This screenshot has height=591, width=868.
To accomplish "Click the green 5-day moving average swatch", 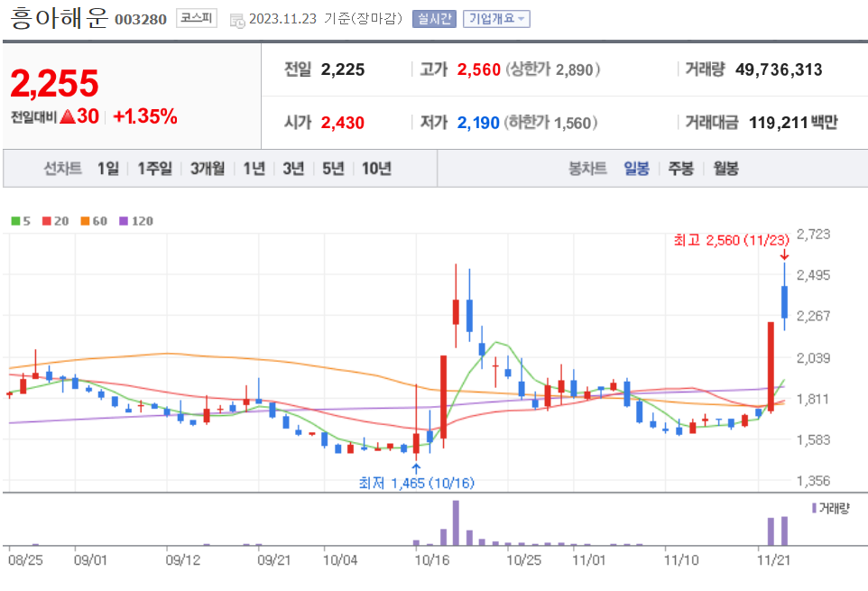I will coord(15,221).
